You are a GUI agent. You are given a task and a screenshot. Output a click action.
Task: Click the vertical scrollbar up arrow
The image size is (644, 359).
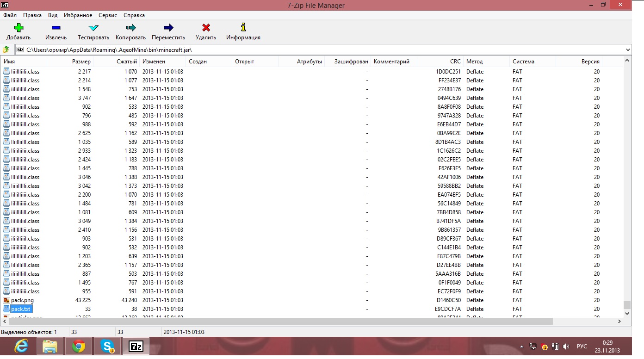[627, 61]
